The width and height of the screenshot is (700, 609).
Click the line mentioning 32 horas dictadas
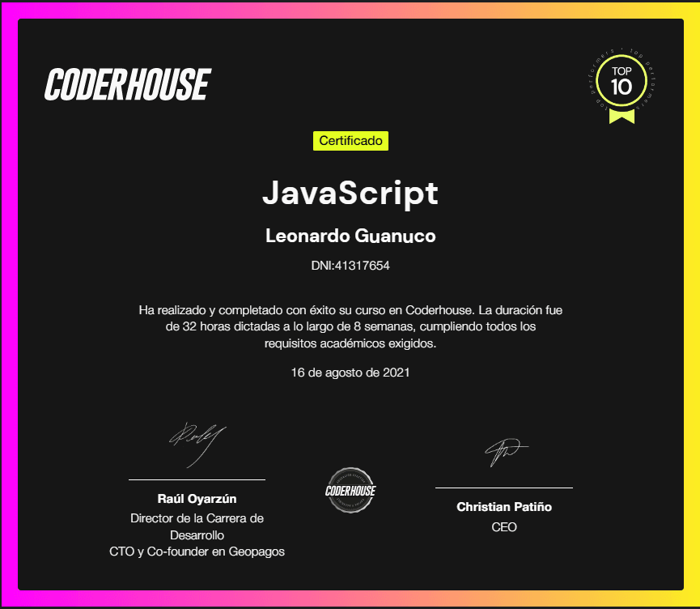(x=350, y=326)
